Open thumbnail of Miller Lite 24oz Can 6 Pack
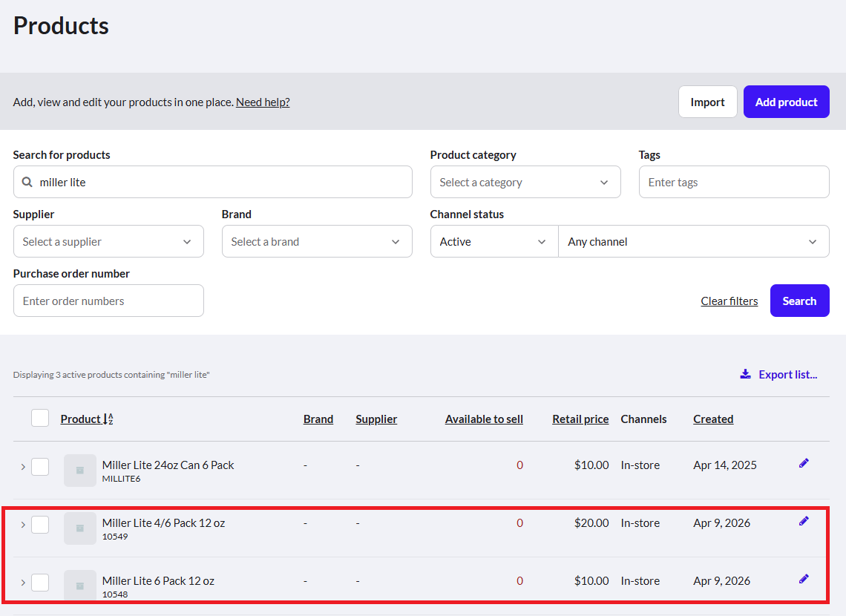The image size is (846, 616). [x=80, y=471]
